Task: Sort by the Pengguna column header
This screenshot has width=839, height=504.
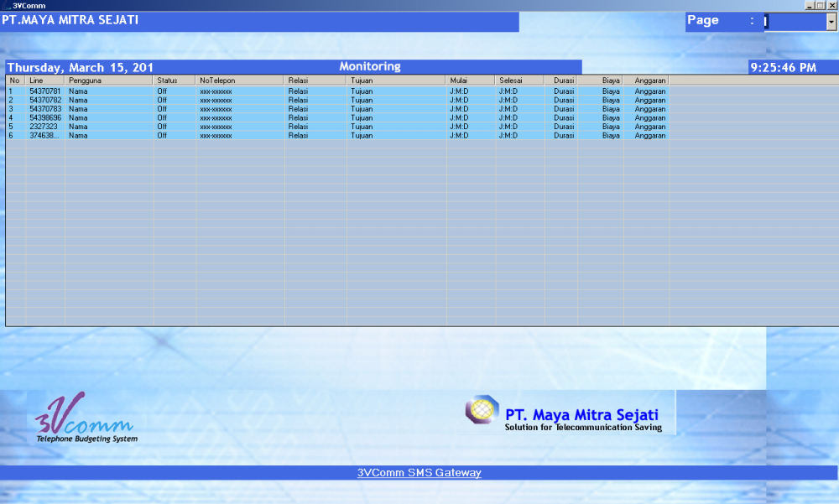Action: [108, 81]
